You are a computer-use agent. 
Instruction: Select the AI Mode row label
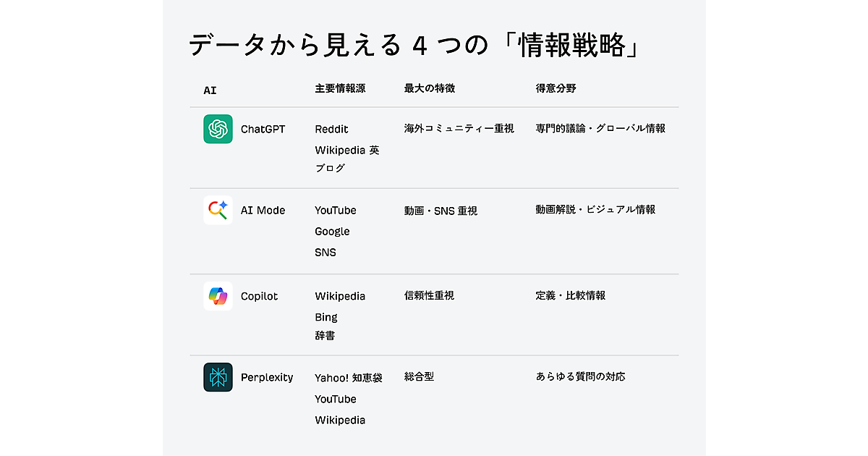point(263,211)
